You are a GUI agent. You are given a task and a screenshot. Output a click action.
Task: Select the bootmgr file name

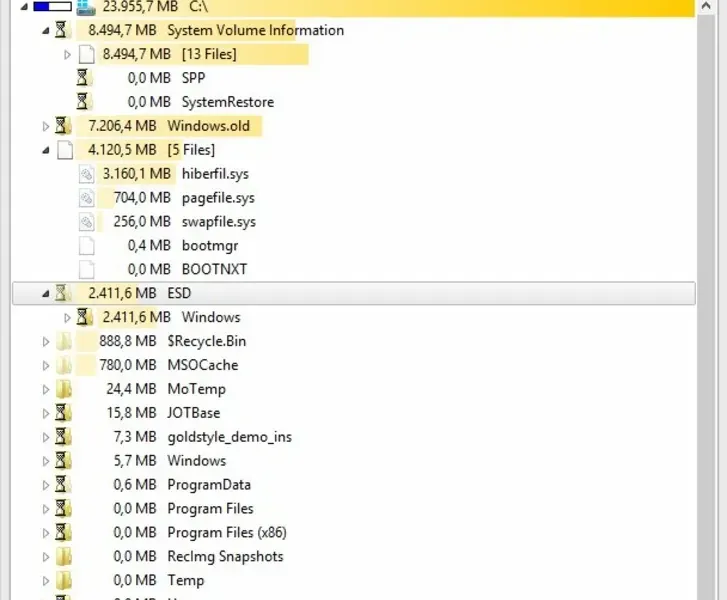210,246
